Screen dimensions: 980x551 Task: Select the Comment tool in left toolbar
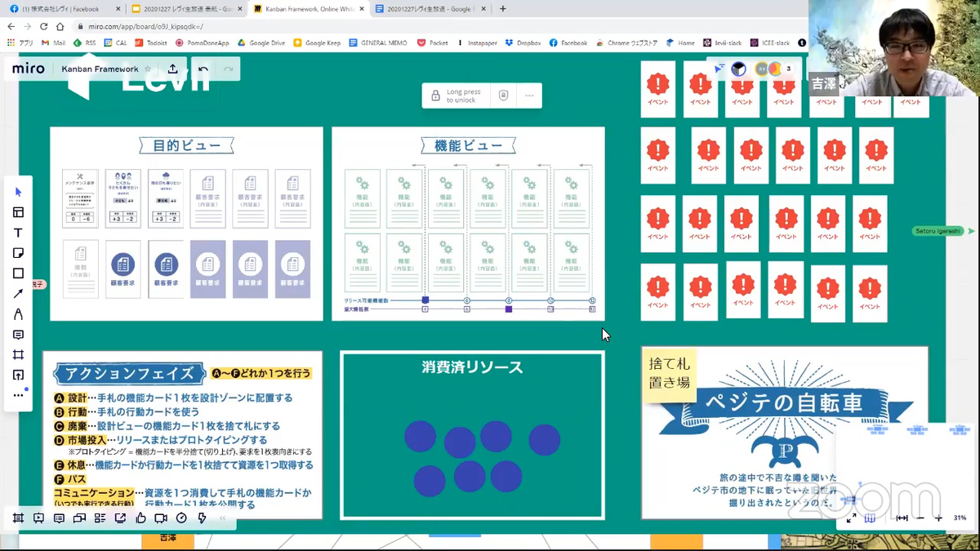(x=18, y=335)
